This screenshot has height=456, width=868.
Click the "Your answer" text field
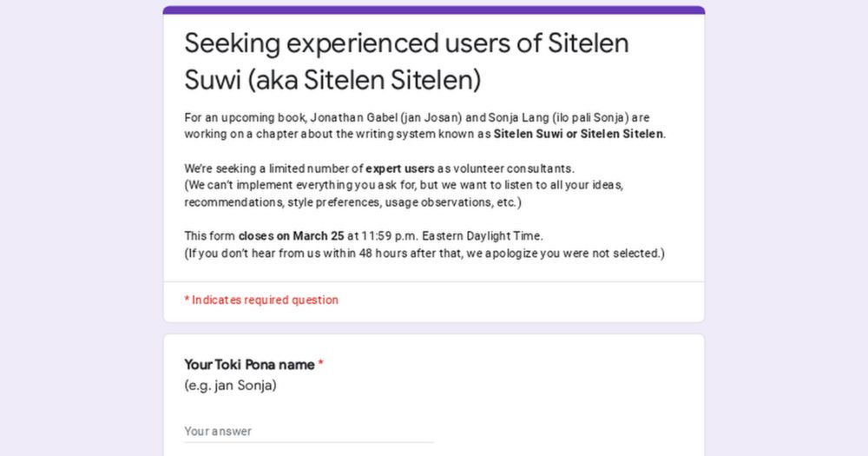308,431
